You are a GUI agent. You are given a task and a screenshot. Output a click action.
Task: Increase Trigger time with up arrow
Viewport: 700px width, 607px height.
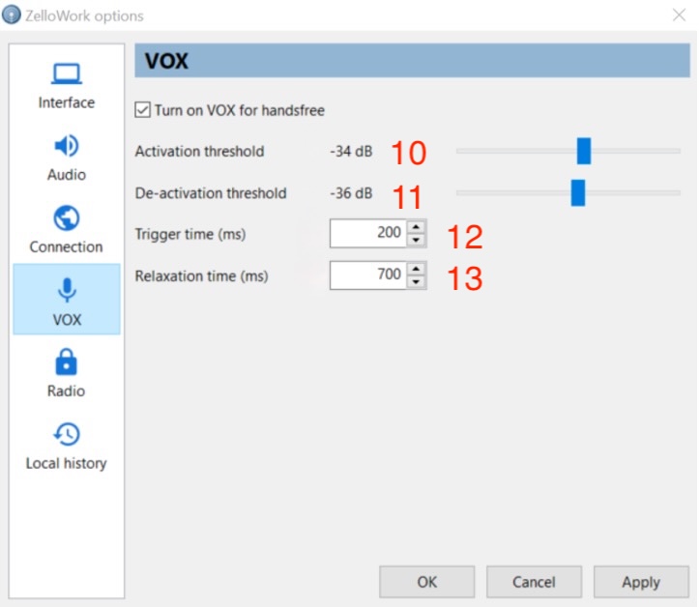[x=416, y=226]
